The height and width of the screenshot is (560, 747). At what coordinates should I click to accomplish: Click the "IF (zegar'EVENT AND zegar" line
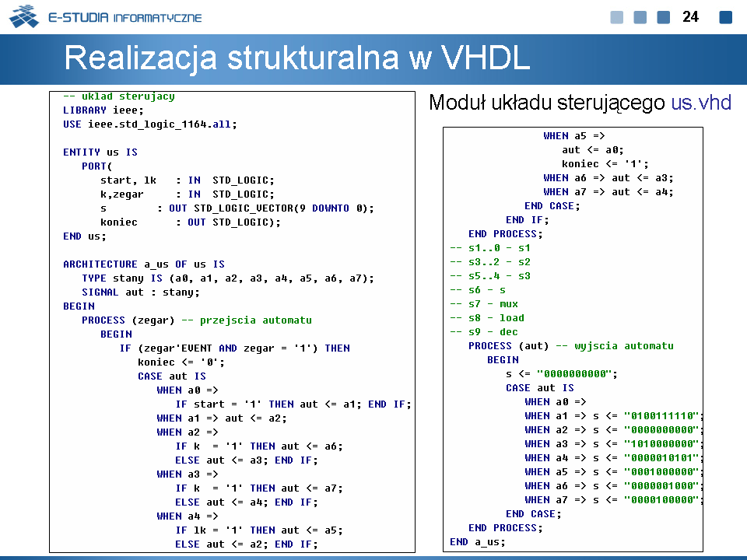[234, 348]
